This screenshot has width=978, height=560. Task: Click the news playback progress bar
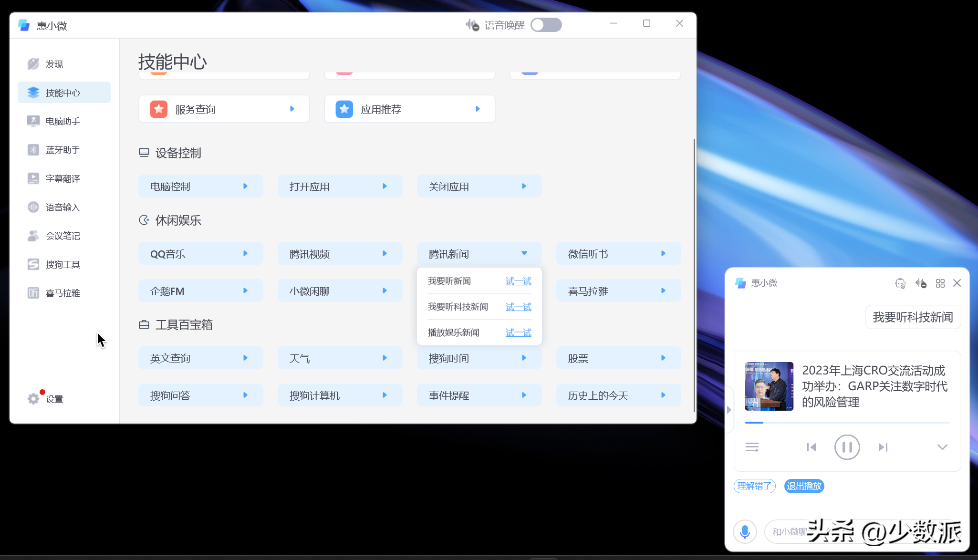[x=847, y=423]
